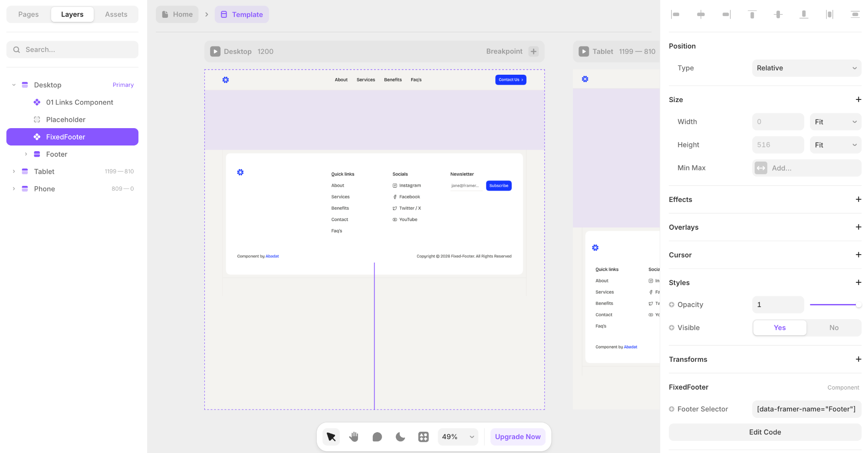Select the comment bubble tool
The image size is (868, 453).
(377, 436)
